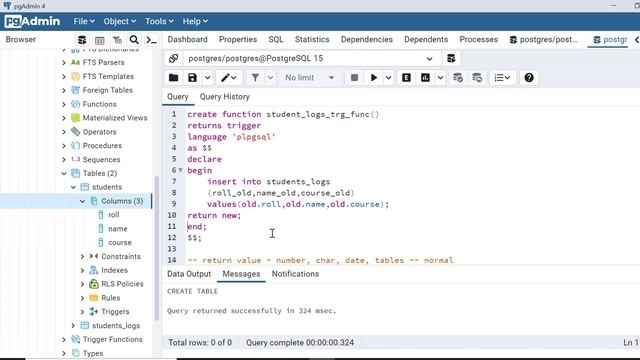Screen dimensions: 640x360
Task: Click the Explain Analyze chart button
Action: click(x=425, y=78)
